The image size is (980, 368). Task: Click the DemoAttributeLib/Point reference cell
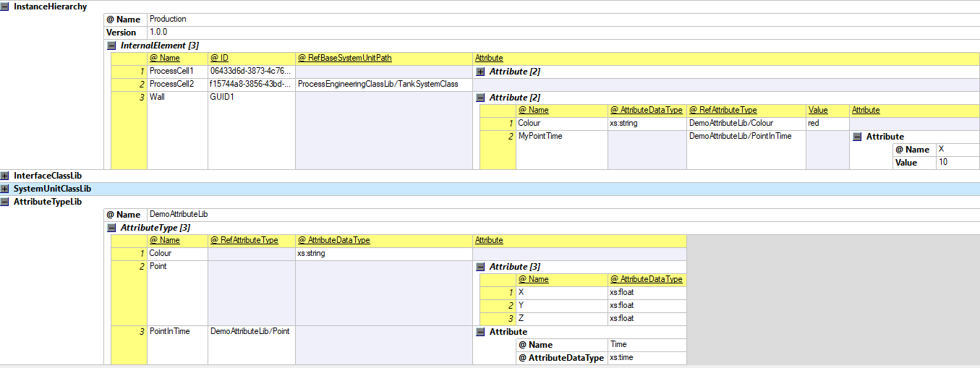point(250,331)
